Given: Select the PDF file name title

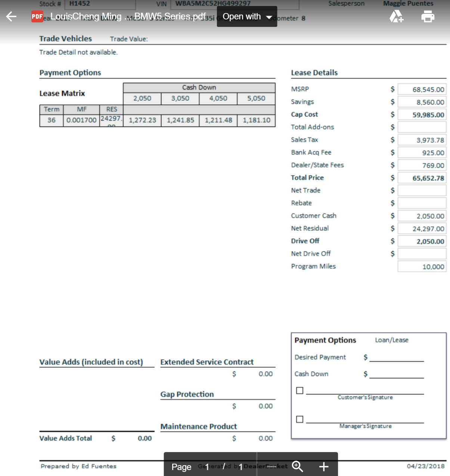Looking at the screenshot, I should 128,16.
